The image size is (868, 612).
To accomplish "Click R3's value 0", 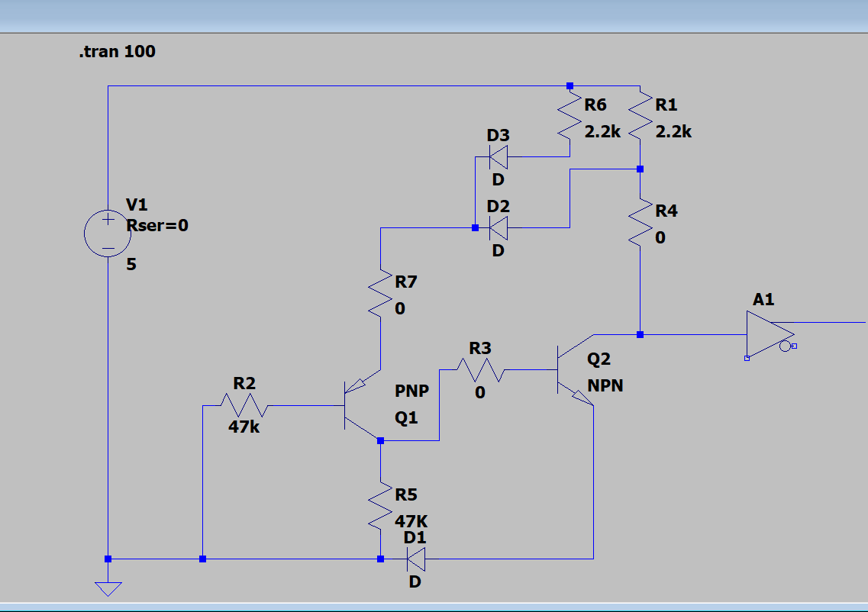I will 480,392.
